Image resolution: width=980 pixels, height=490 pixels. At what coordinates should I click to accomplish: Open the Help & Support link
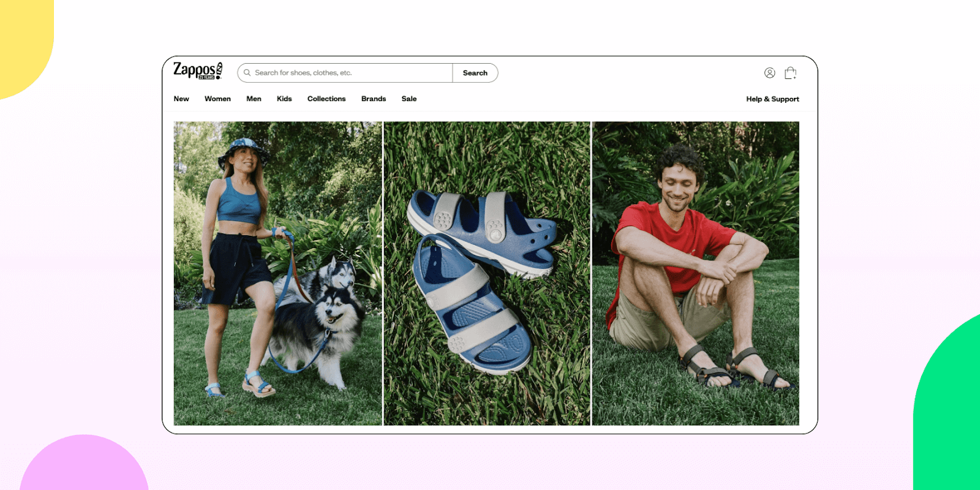(772, 99)
